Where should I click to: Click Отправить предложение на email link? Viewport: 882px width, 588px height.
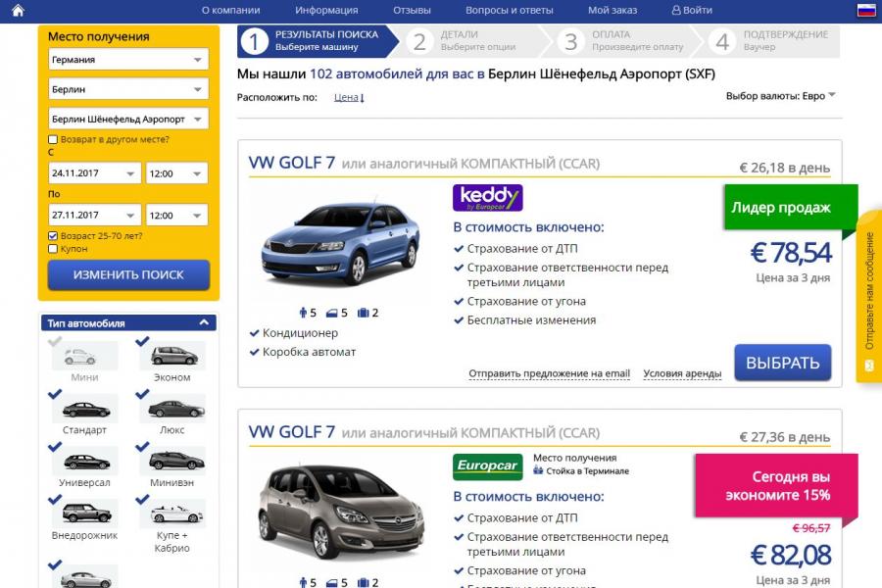(x=550, y=373)
